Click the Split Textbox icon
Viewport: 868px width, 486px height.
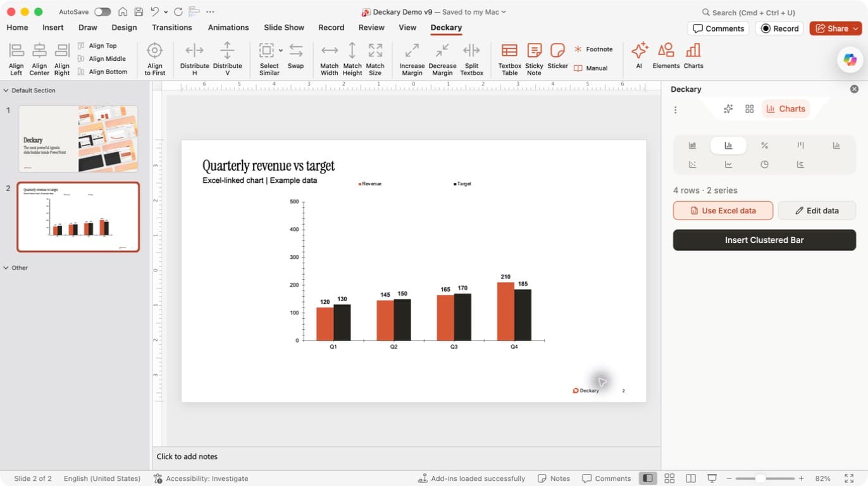tap(471, 51)
